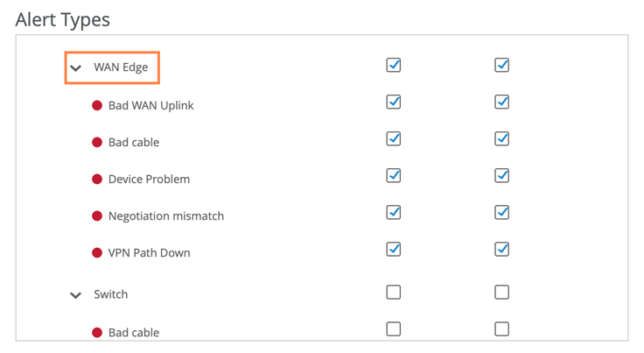Click the red dot for WAN Edge Bad cable
Viewport: 644px width, 353px height.
97,143
